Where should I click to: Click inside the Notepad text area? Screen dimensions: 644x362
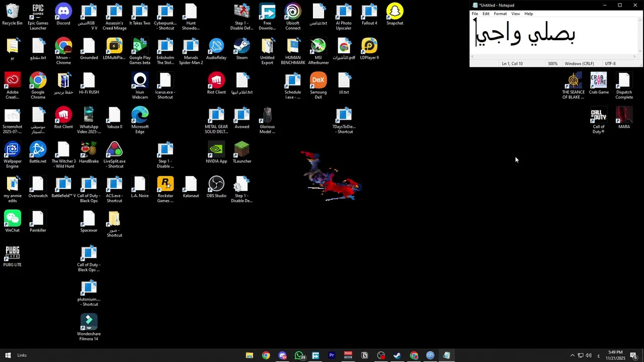(x=553, y=35)
